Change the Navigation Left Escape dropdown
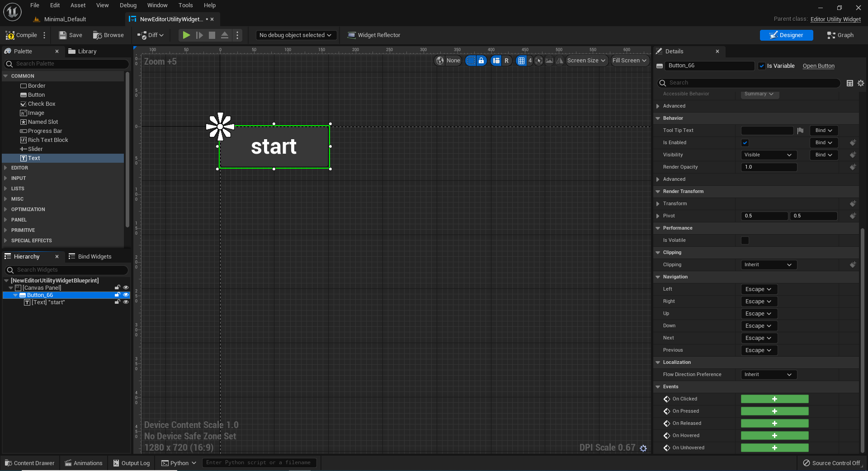The height and width of the screenshot is (471, 868). pyautogui.click(x=758, y=289)
